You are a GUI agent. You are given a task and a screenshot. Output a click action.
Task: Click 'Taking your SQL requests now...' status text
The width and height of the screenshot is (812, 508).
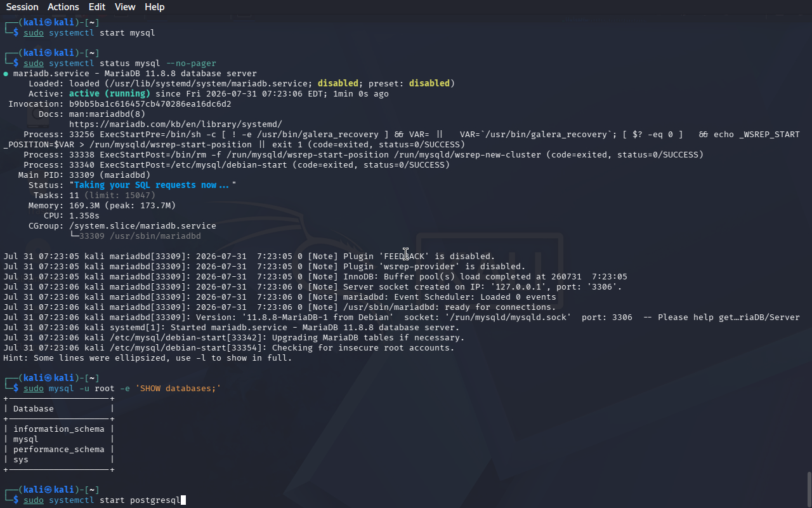(153, 185)
